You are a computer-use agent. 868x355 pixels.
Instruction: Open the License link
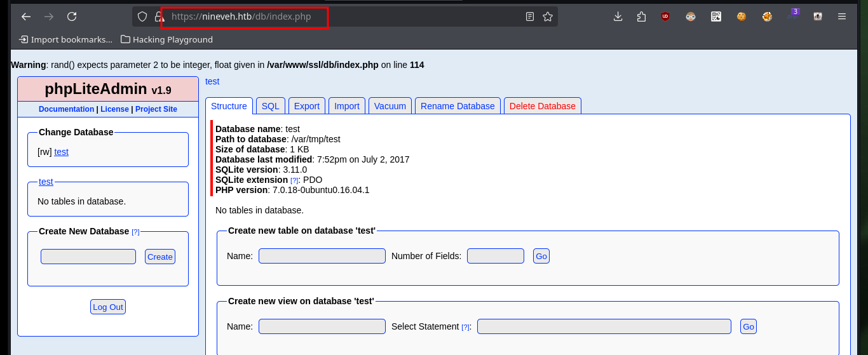click(114, 109)
